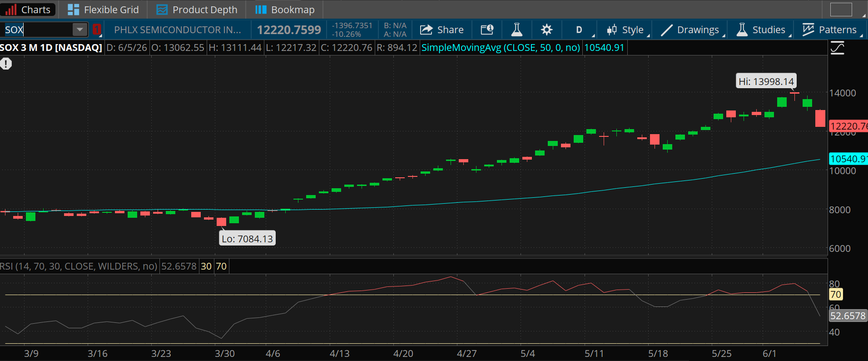868x361 pixels.
Task: Click the A: N/A ask value
Action: tap(395, 34)
